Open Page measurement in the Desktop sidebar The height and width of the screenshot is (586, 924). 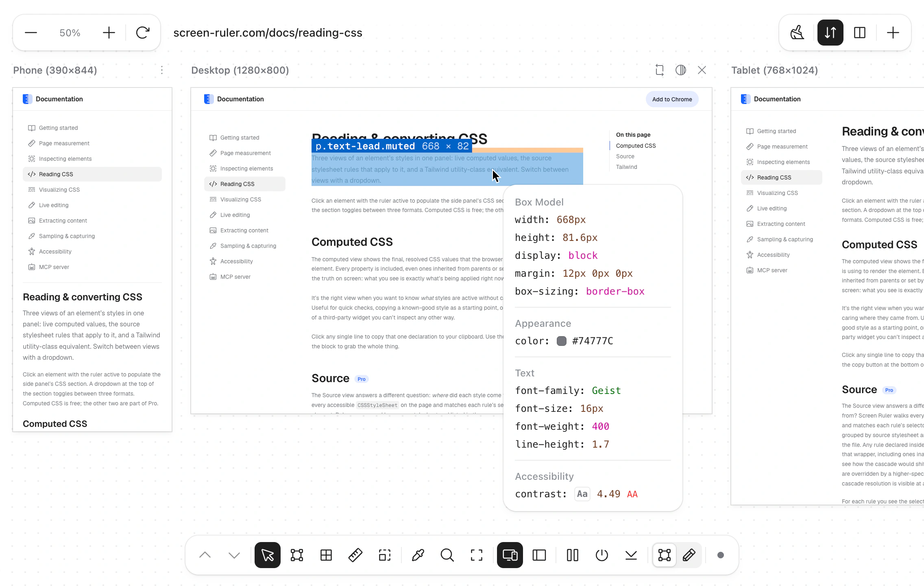click(245, 153)
